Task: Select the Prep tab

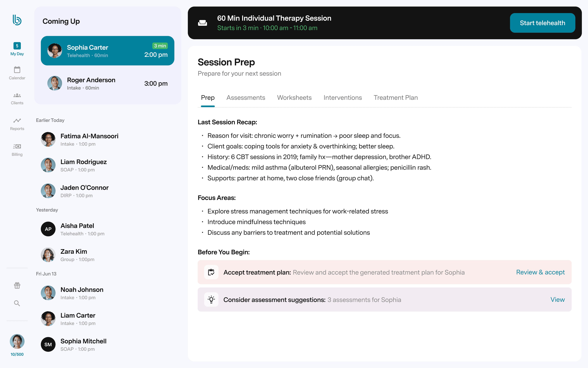Action: coord(208,98)
